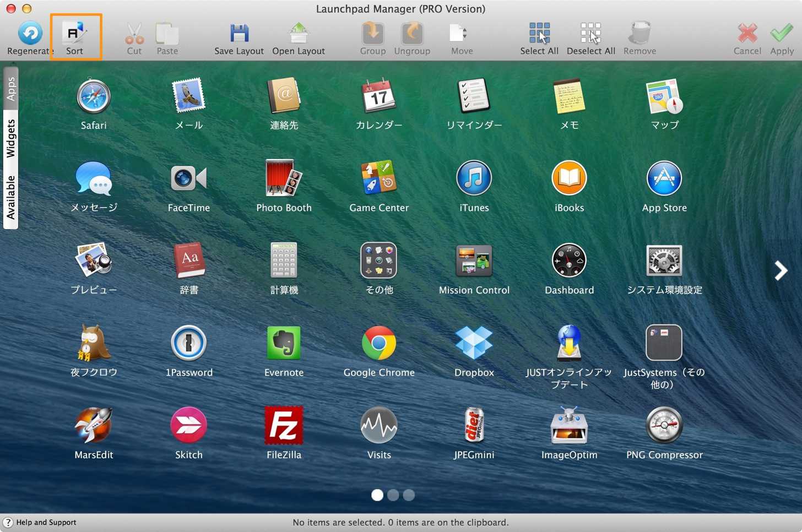Select the PNG Compressor icon
The image size is (802, 532).
click(664, 425)
